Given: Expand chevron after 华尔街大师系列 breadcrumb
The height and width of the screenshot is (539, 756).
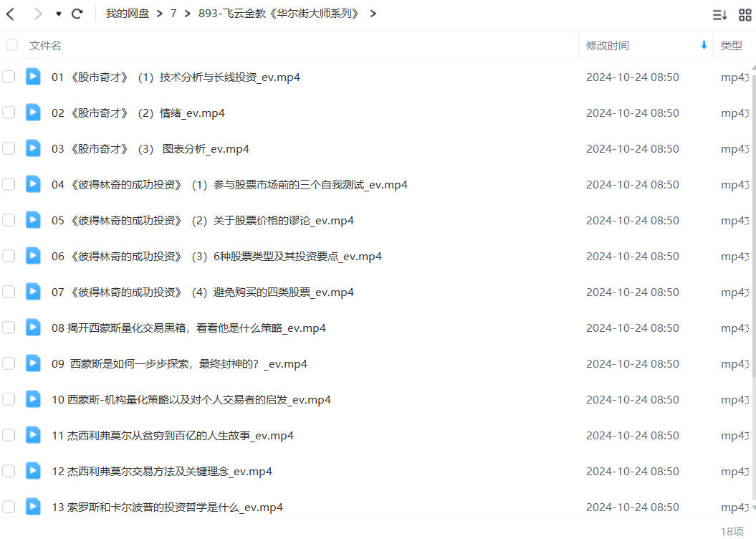Looking at the screenshot, I should (373, 14).
